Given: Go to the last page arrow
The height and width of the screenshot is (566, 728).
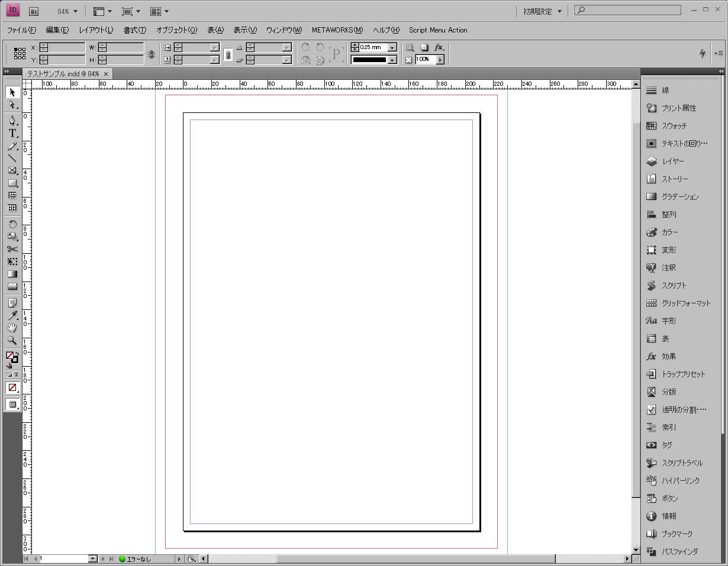Looking at the screenshot, I should 111,558.
